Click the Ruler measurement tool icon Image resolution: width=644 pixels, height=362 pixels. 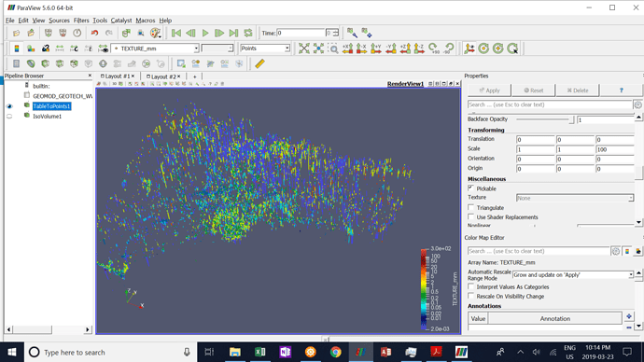[259, 63]
